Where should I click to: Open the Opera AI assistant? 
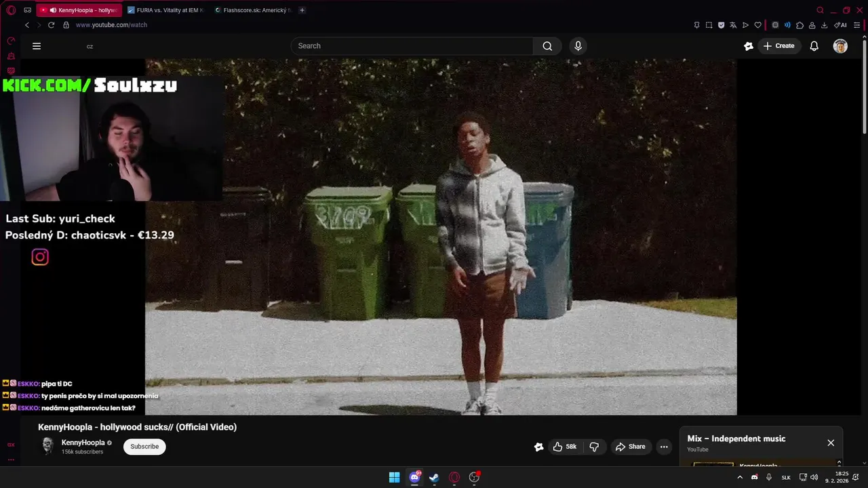point(840,25)
